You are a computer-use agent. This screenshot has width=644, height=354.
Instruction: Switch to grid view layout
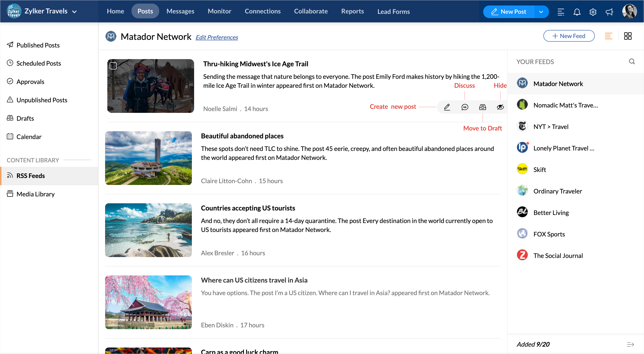click(x=627, y=36)
